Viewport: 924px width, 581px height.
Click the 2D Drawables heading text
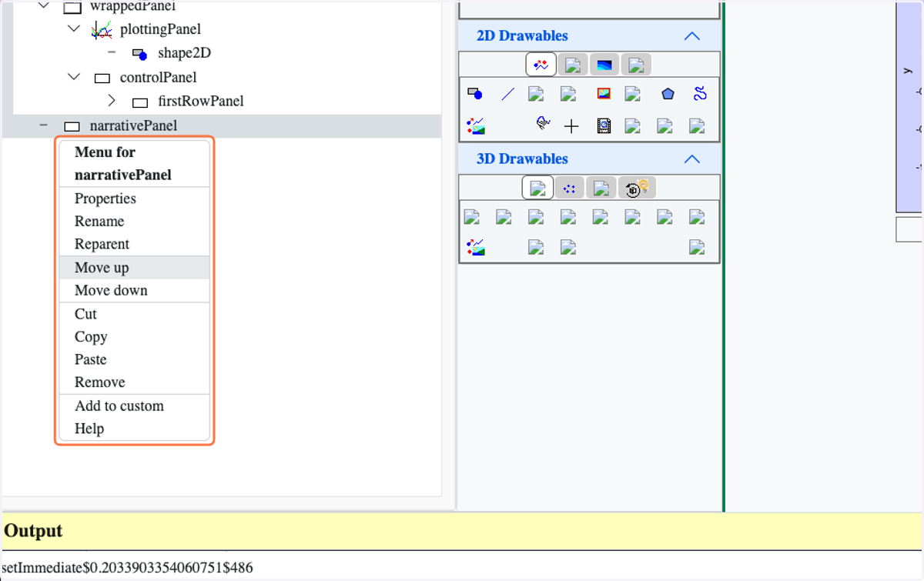(522, 36)
